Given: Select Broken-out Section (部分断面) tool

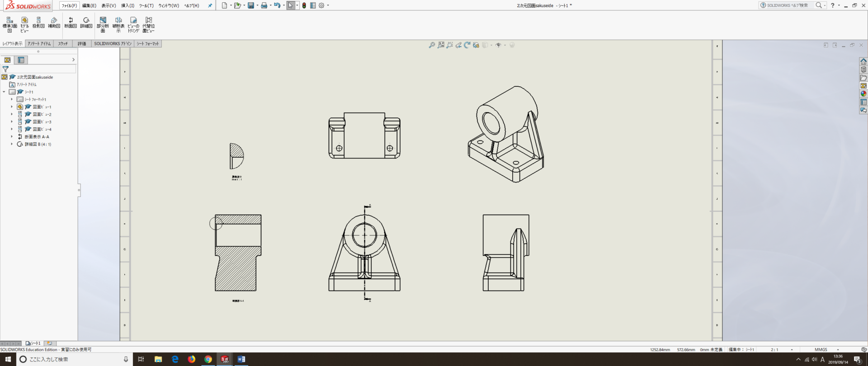Looking at the screenshot, I should pyautogui.click(x=103, y=24).
